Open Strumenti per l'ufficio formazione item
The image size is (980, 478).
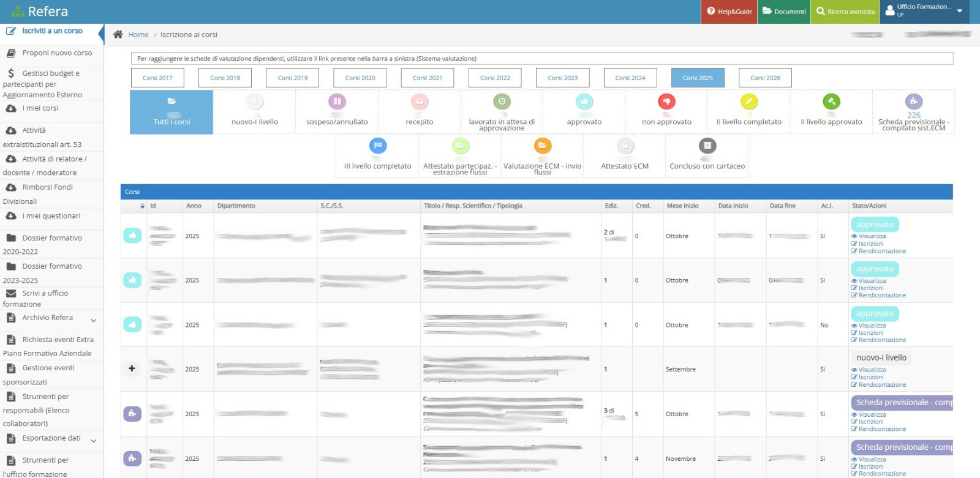(51, 466)
